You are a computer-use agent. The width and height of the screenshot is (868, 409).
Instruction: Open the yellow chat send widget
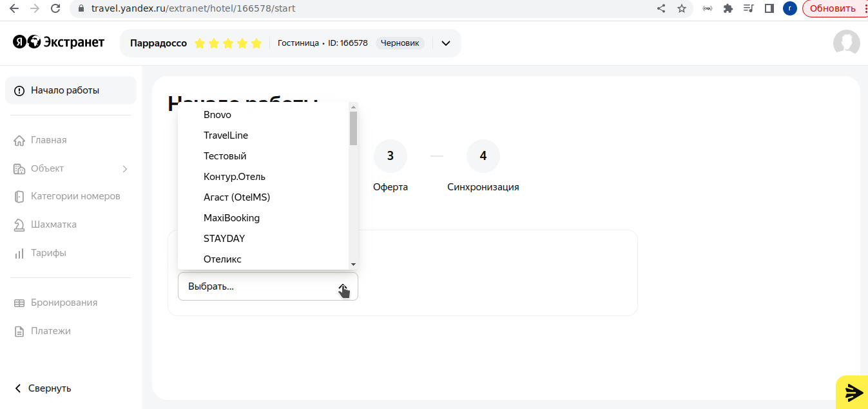click(853, 392)
